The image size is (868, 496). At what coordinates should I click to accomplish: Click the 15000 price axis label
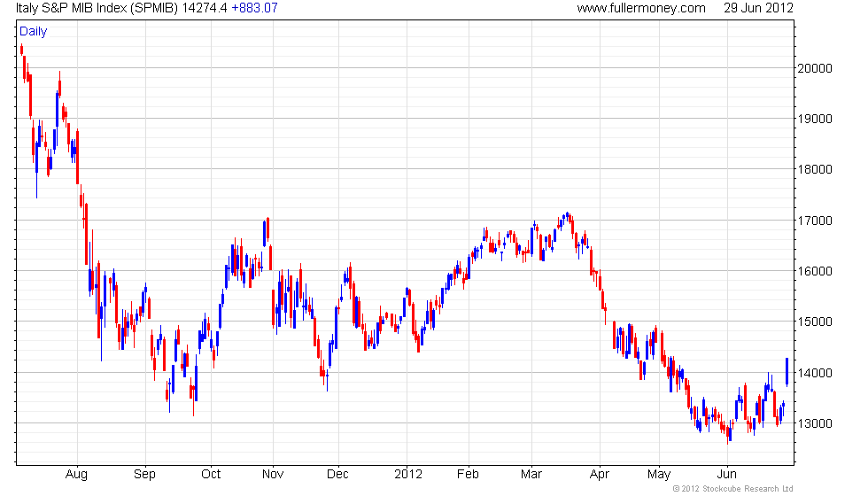(x=814, y=322)
